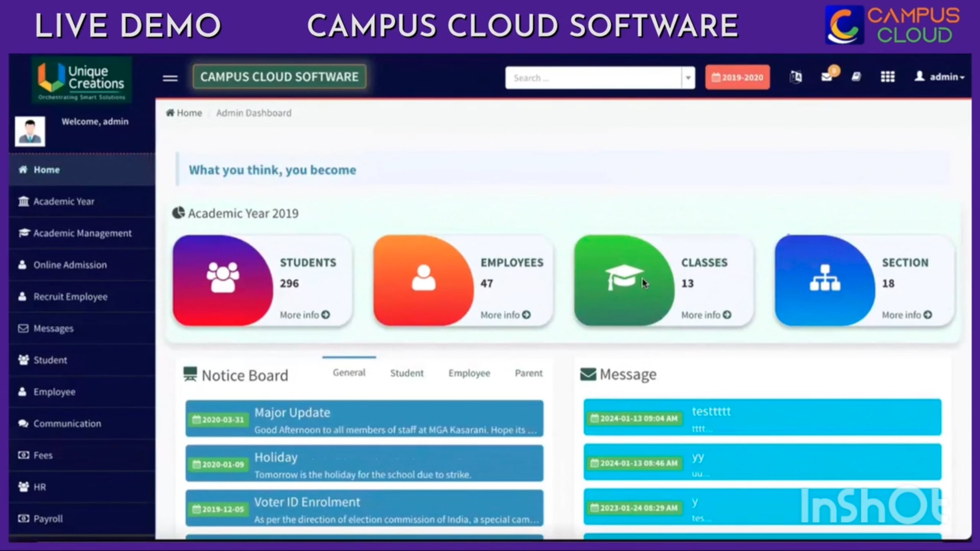
Task: Focus the Search input field
Action: tap(593, 78)
